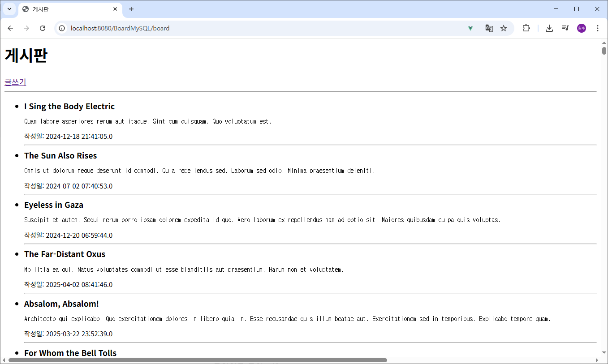
Task: Maximize the browser window
Action: click(x=577, y=9)
